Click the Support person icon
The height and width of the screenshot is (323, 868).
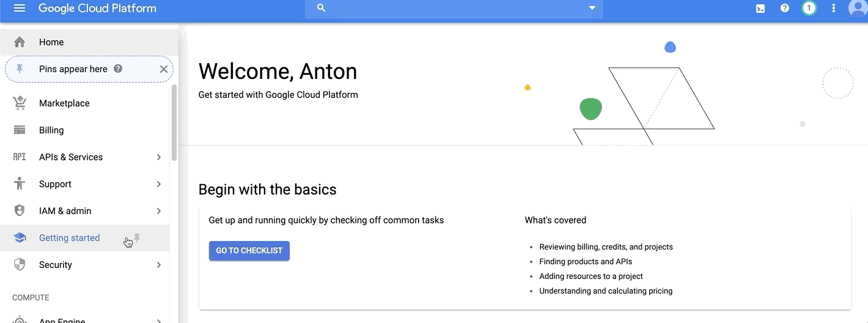[20, 184]
